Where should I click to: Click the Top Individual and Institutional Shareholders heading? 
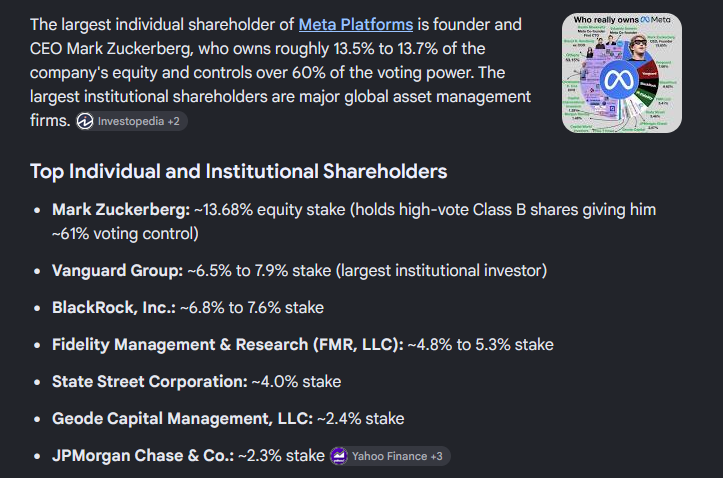pyautogui.click(x=238, y=171)
